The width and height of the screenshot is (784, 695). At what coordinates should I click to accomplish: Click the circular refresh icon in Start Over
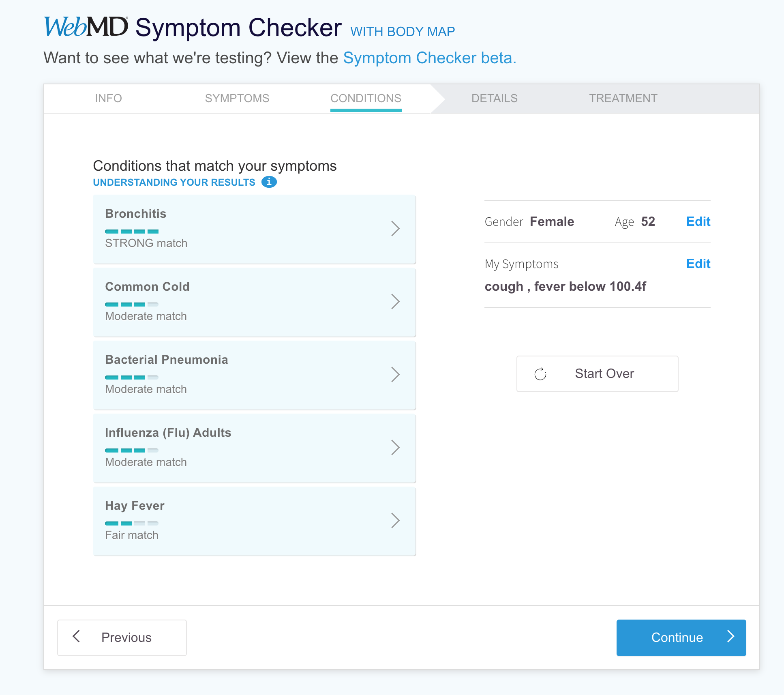pos(540,374)
